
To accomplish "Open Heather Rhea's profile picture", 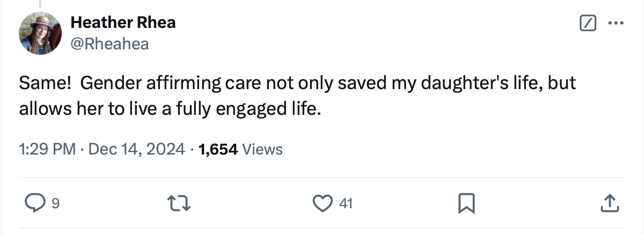I will (x=40, y=33).
